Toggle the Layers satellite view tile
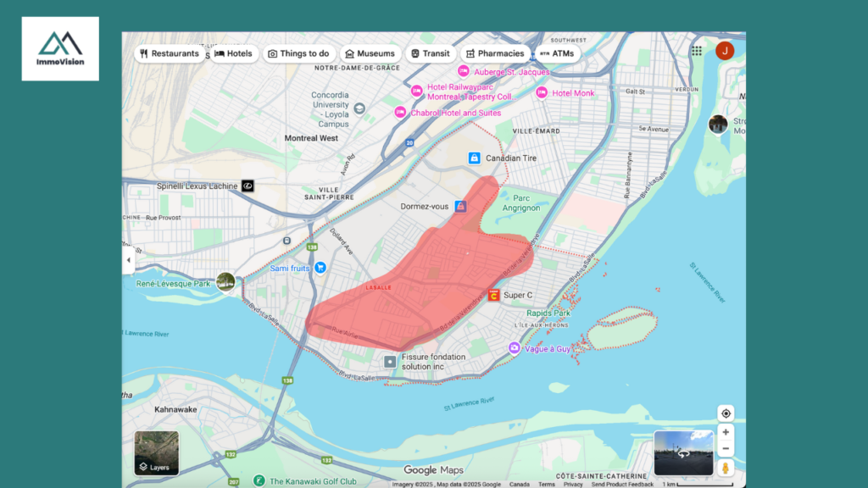Viewport: 868px width, 488px height. pos(157,452)
